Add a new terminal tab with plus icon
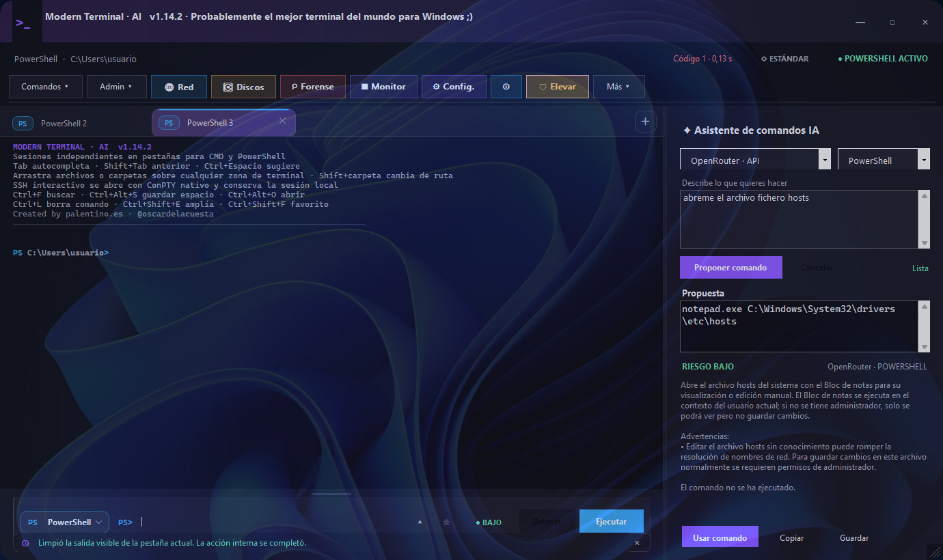The image size is (943, 560). coord(645,122)
